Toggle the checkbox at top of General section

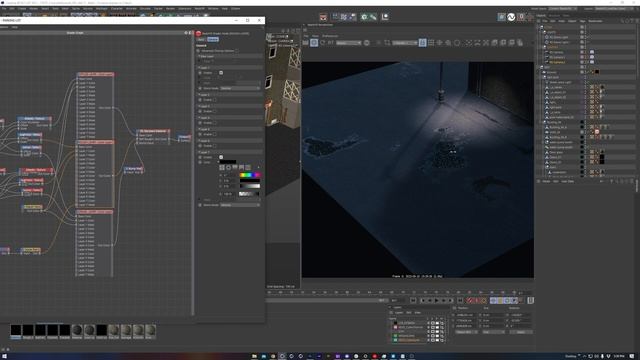237,51
